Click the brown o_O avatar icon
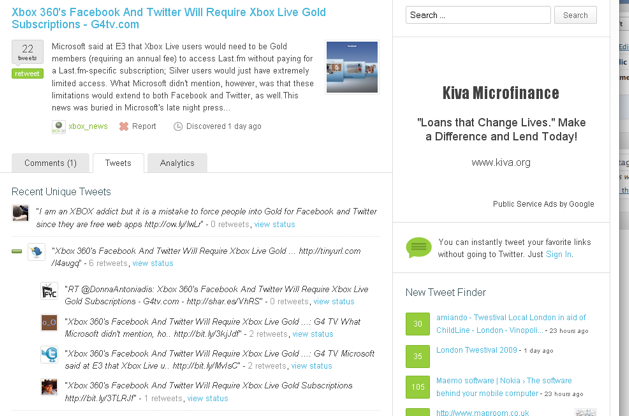The image size is (629, 416). coord(49,323)
